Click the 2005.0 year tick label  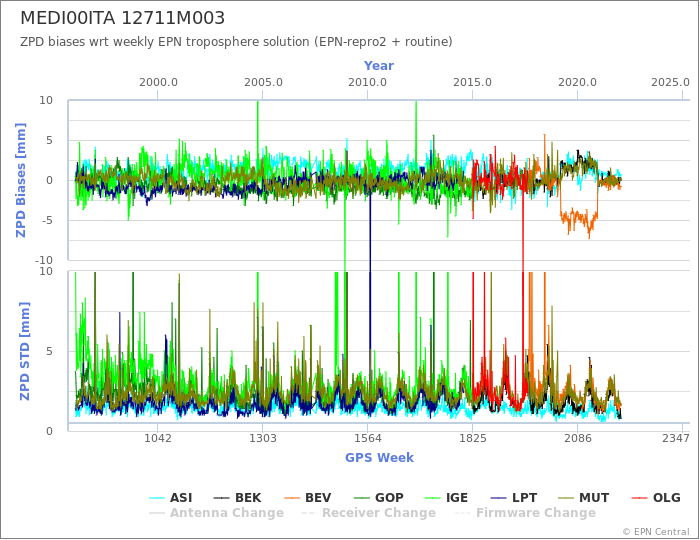point(263,83)
